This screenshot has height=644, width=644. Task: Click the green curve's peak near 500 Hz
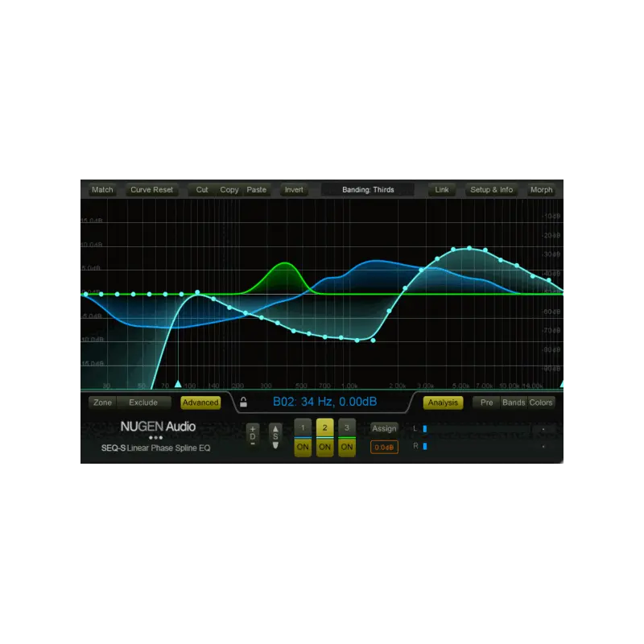pyautogui.click(x=285, y=263)
